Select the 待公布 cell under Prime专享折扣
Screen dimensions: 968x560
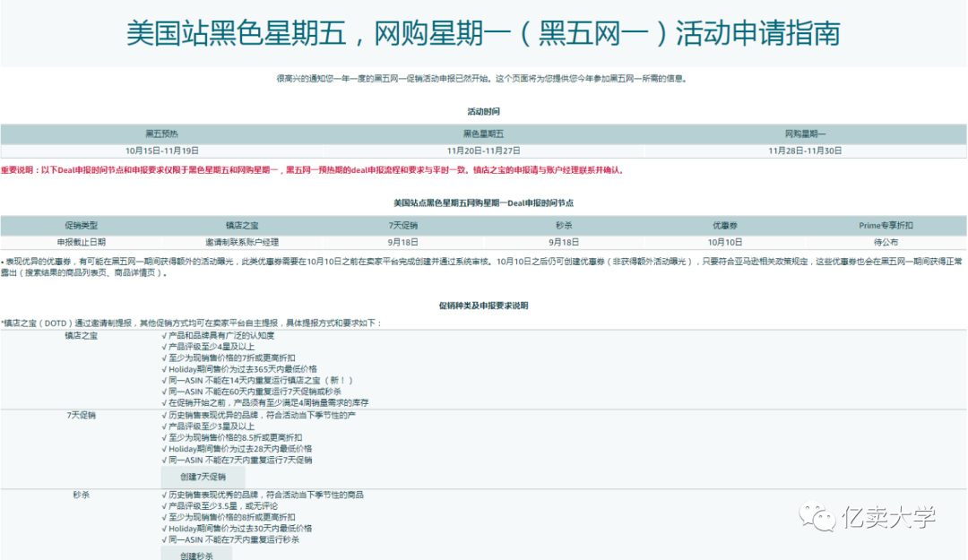click(x=886, y=241)
